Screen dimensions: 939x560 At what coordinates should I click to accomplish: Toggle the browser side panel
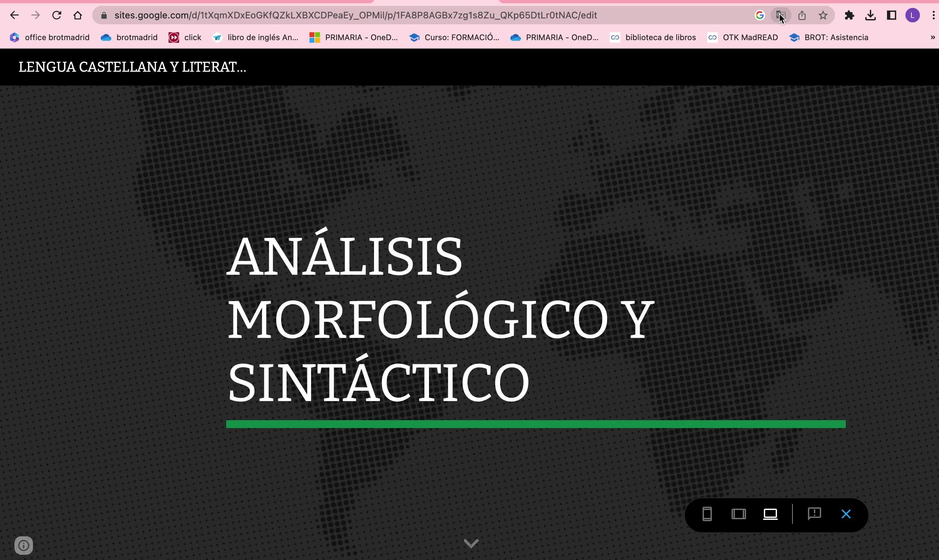click(892, 15)
